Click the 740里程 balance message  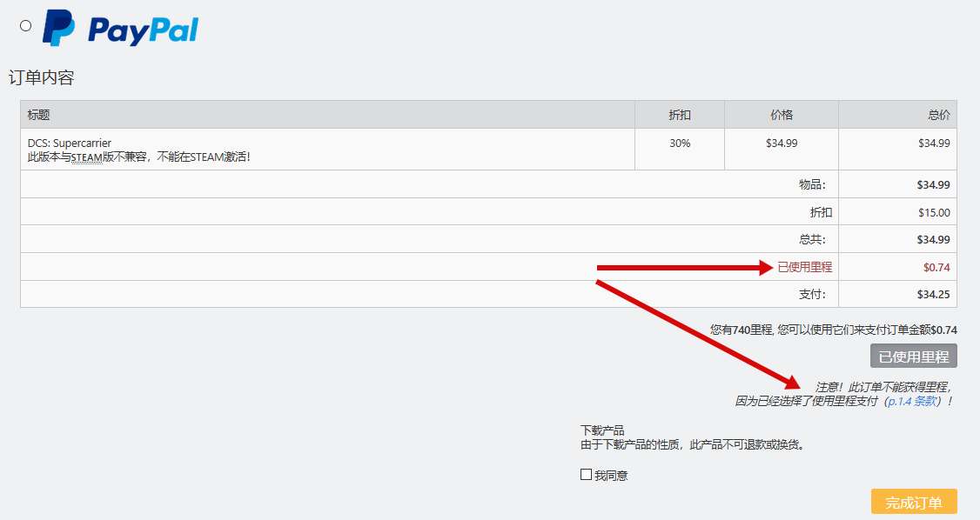[833, 330]
